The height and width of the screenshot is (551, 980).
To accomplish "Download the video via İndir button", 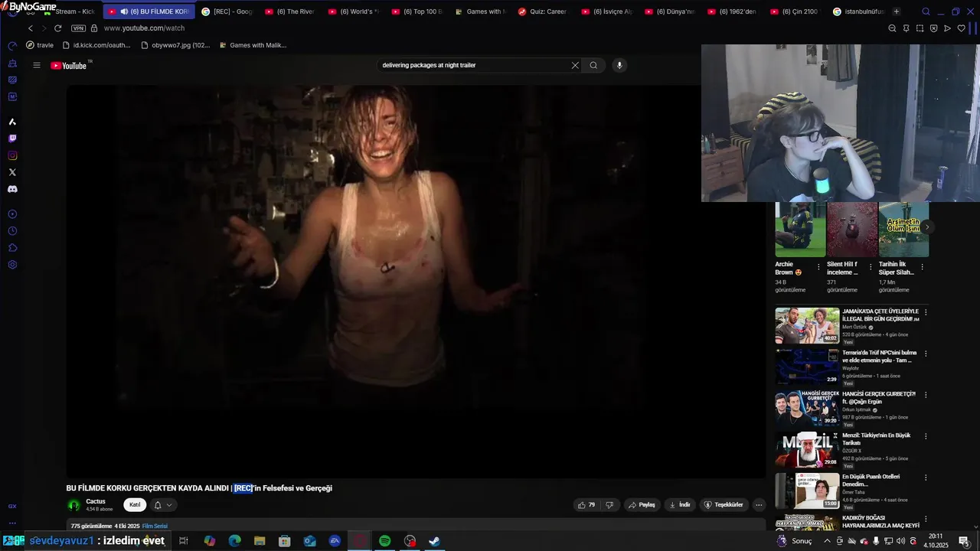I will tap(680, 505).
